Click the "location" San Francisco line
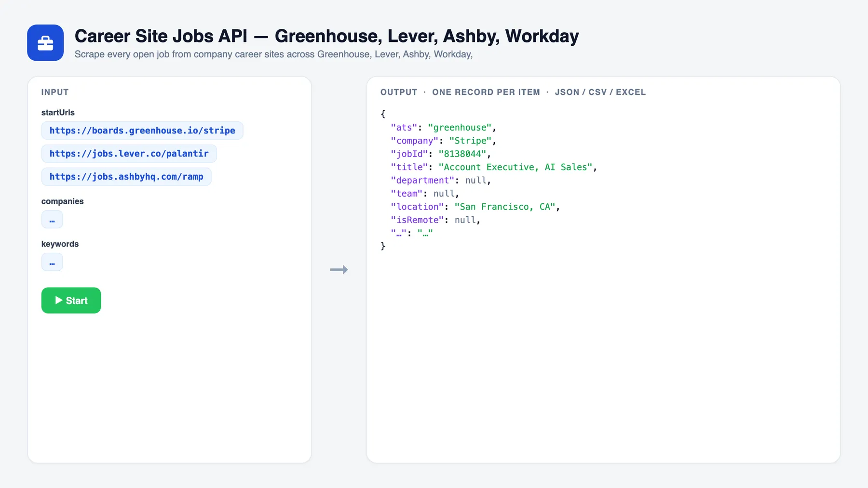Screen dimensions: 868x488 point(475,207)
